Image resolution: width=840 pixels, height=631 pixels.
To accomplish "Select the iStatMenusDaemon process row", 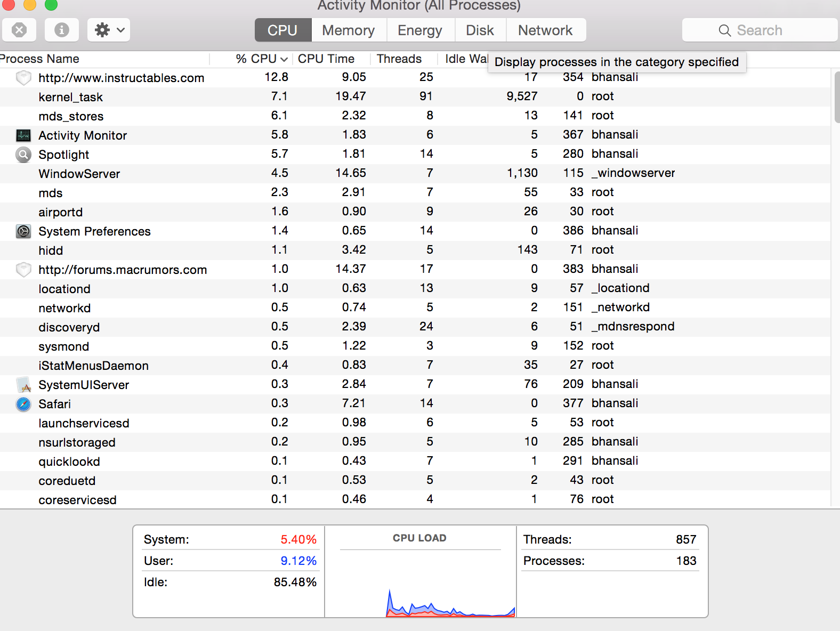I will [415, 366].
